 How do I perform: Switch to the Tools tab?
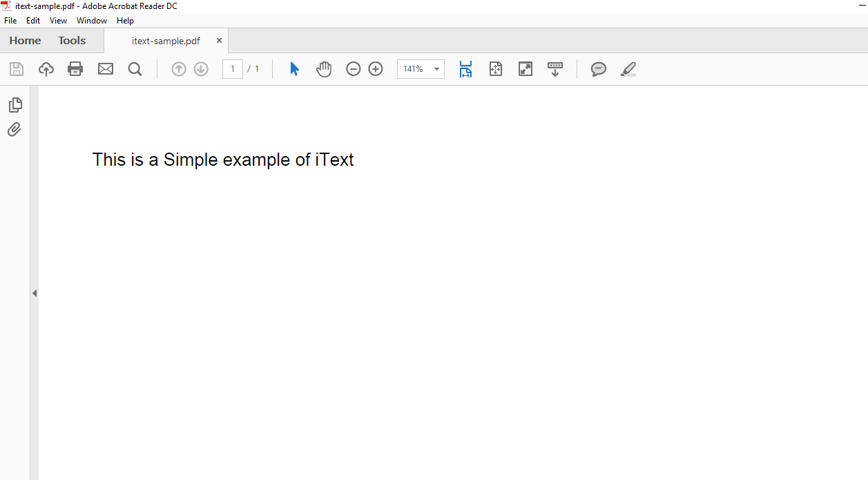tap(71, 40)
